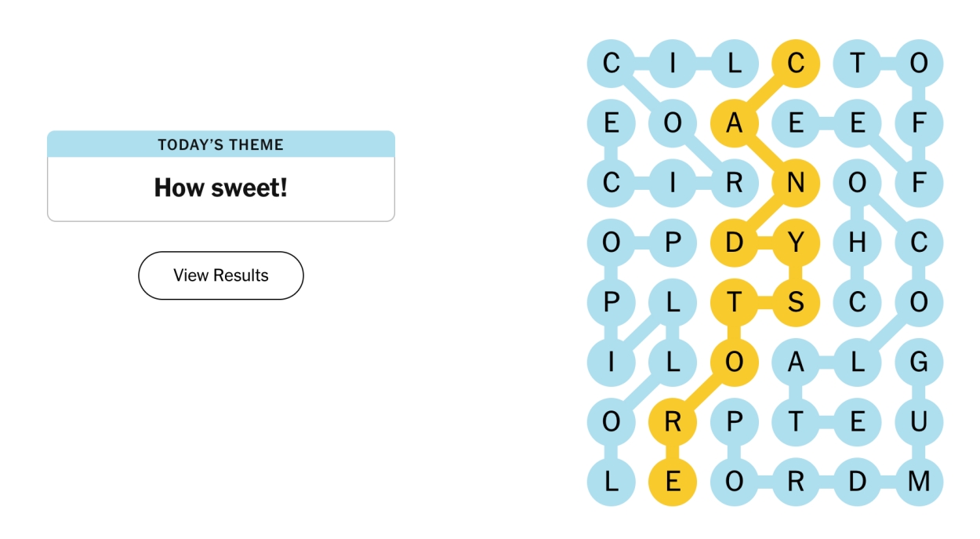Select the yellow C starting the spangram
The image size is (980, 539).
[x=793, y=61]
